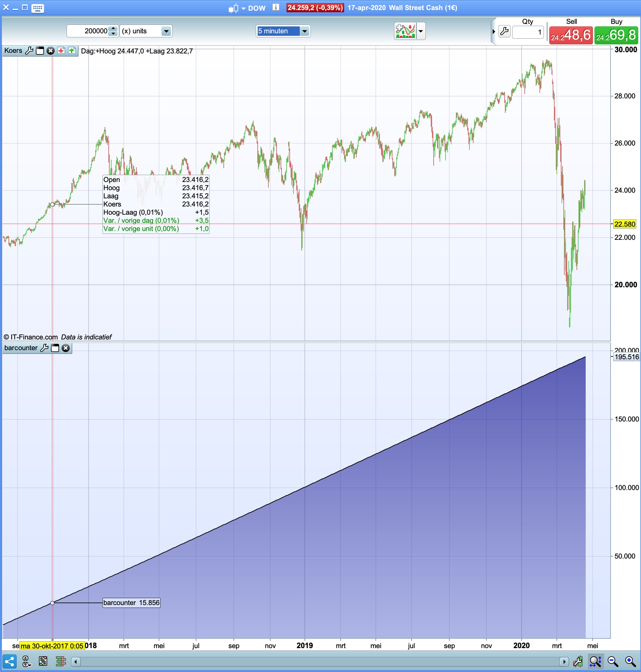Click the zoom in magnifier
Viewport: 641px width, 672px height.
point(630,661)
